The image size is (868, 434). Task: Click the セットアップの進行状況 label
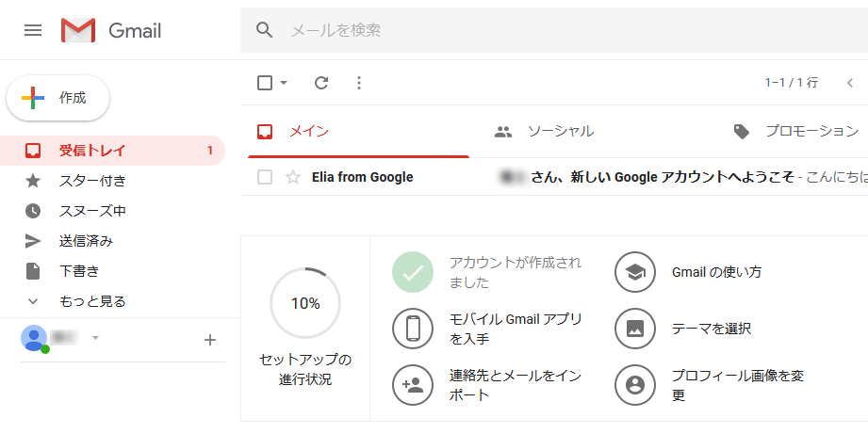tap(305, 369)
